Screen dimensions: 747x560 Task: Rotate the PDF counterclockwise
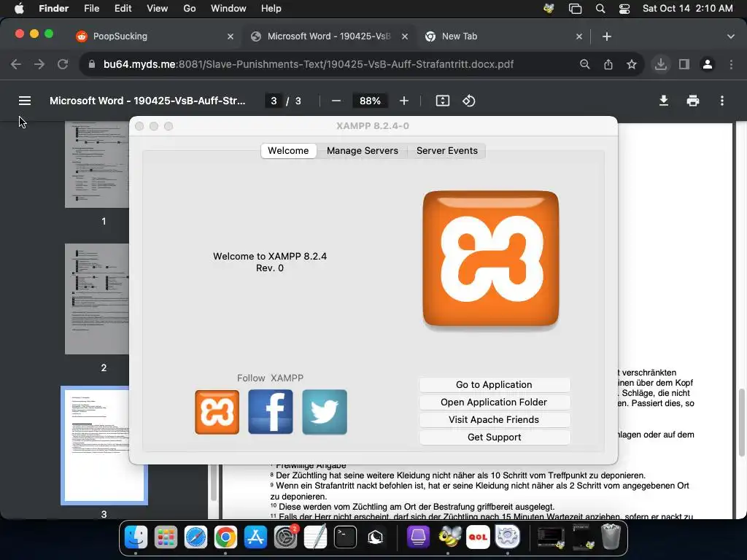[469, 101]
